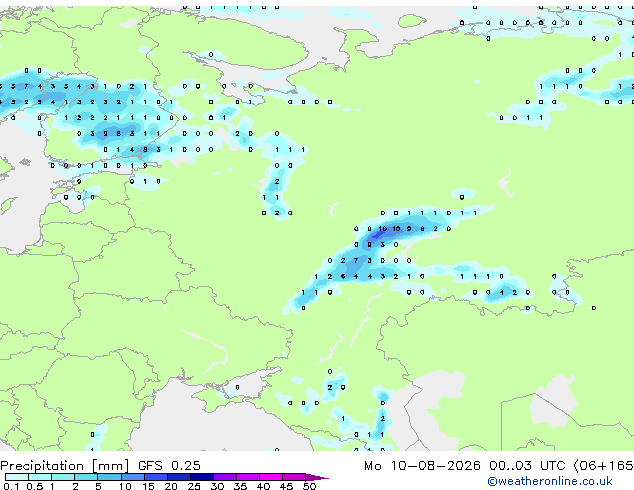Pick the 15–20 mm legend swatch
The width and height of the screenshot is (634, 490).
(155, 477)
